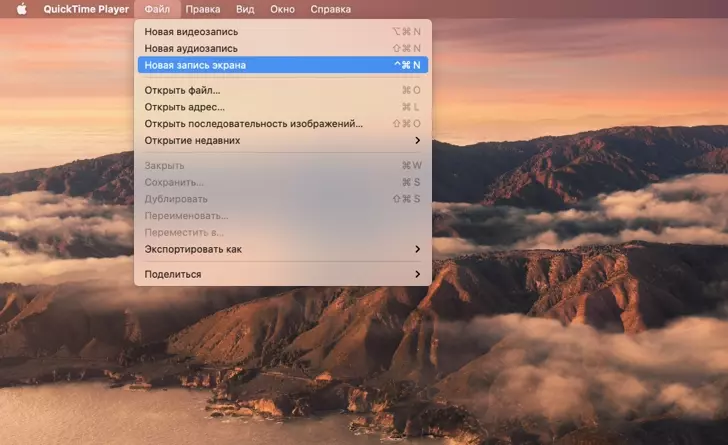Open the Вид menu
The height and width of the screenshot is (445, 728).
245,9
